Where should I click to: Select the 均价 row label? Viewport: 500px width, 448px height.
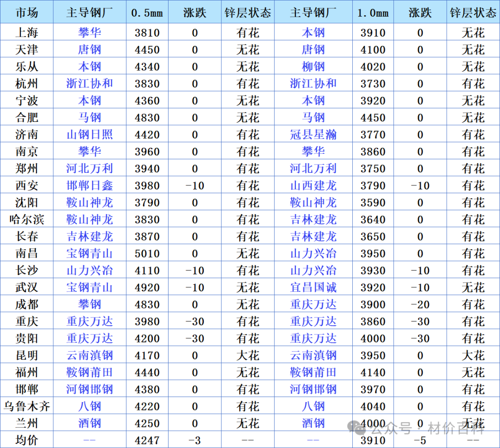click(x=27, y=440)
